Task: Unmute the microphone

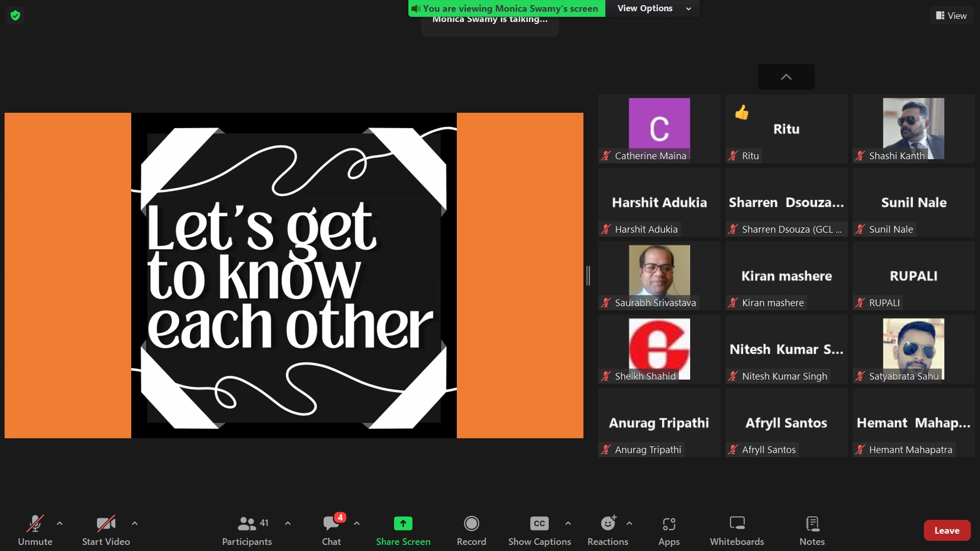Action: coord(35,524)
